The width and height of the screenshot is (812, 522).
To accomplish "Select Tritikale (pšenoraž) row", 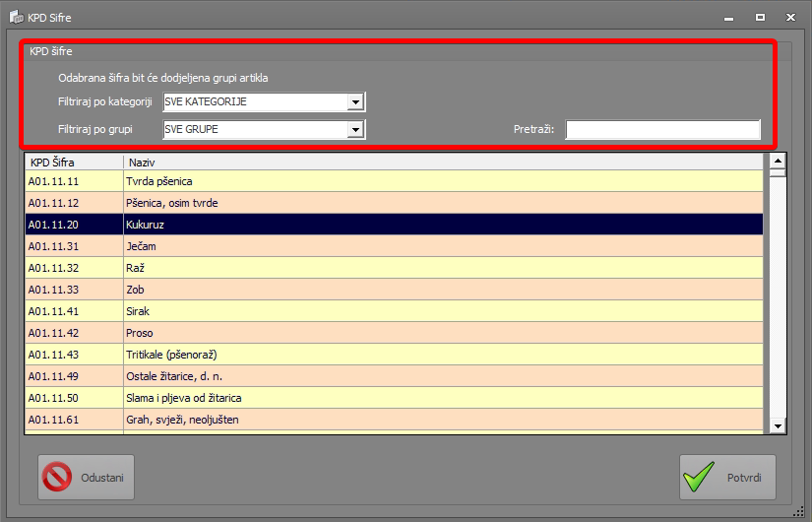I will (x=394, y=355).
